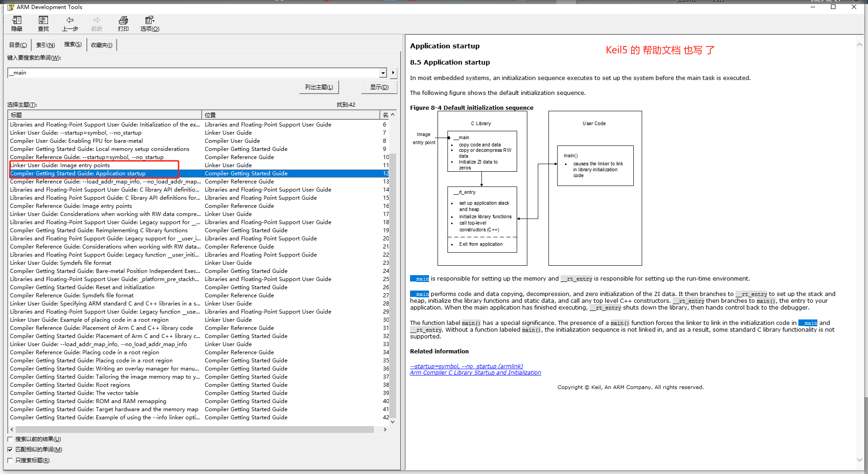
Task: Click the results list right scroll arrow
Action: tap(385, 429)
